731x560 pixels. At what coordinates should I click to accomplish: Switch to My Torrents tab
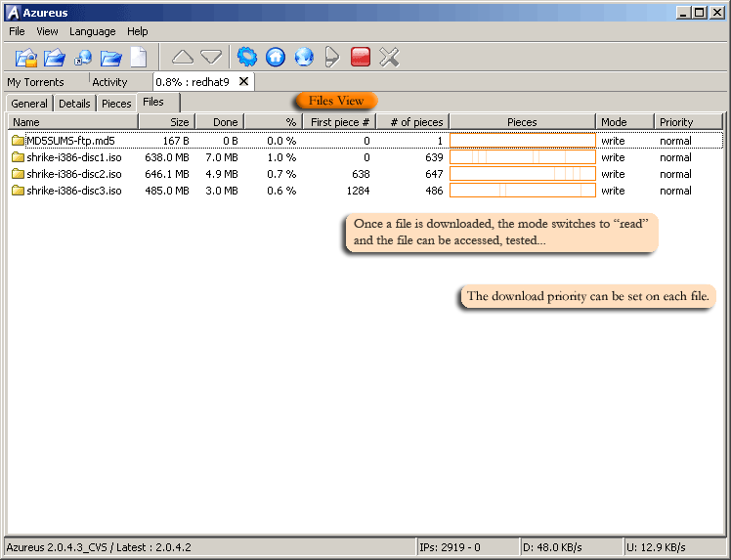[35, 82]
